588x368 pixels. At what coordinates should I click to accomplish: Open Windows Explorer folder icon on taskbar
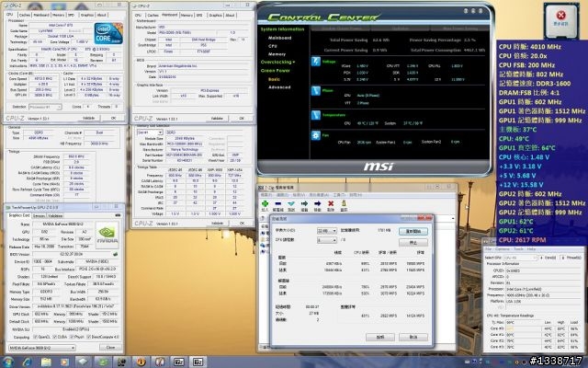(46, 362)
